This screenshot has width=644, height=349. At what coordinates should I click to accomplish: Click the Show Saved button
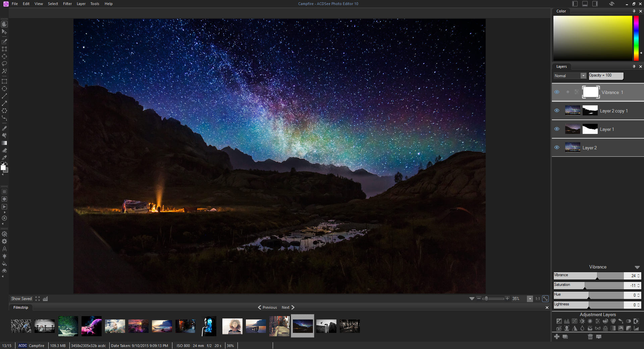(21, 299)
